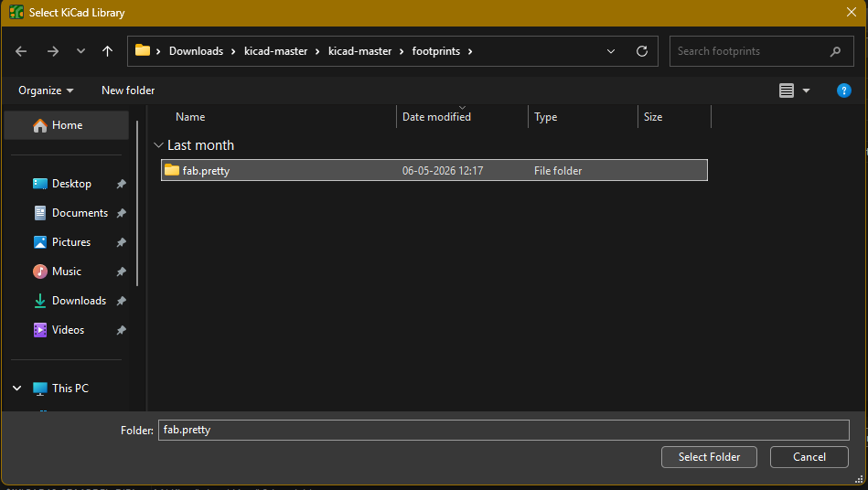Select Downloads in the breadcrumb path

coord(196,51)
